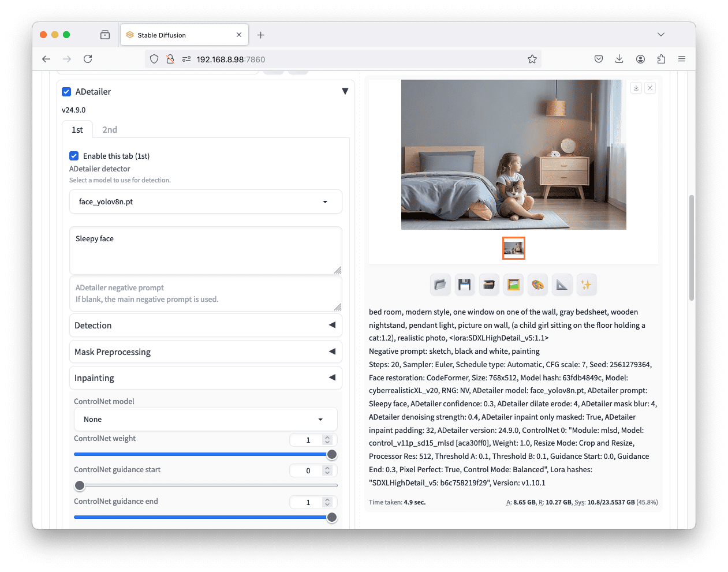Click the ControlNet guidance start slider handle

[80, 485]
